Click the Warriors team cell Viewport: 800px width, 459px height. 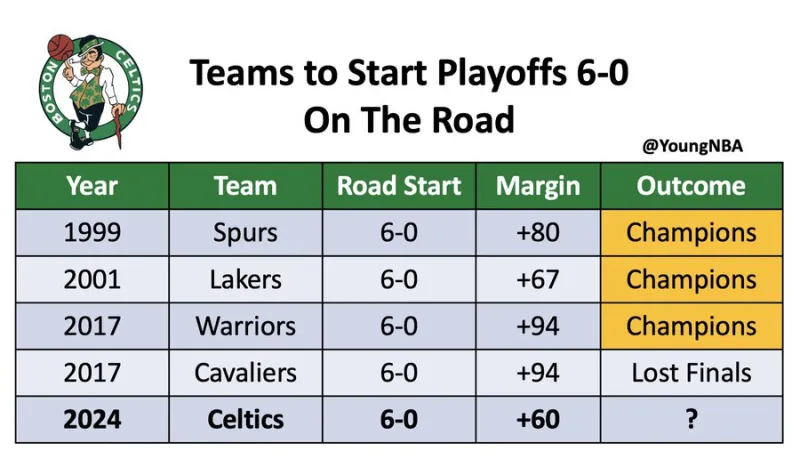(x=245, y=326)
